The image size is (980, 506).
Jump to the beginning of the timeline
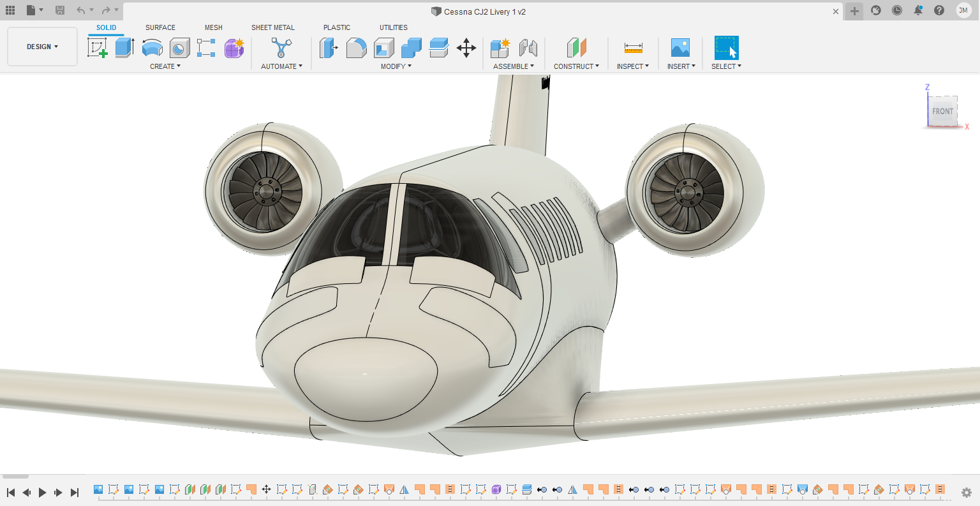coord(11,493)
